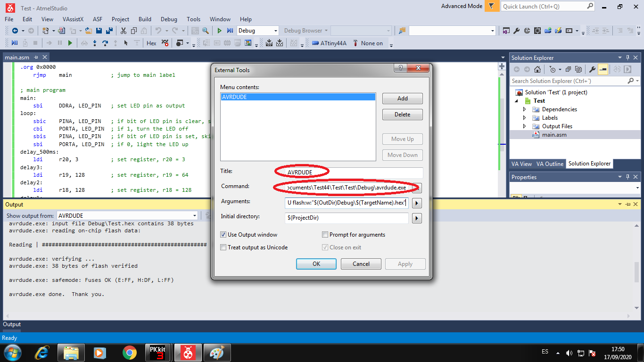
Task: Click the Title input field
Action: click(x=354, y=173)
